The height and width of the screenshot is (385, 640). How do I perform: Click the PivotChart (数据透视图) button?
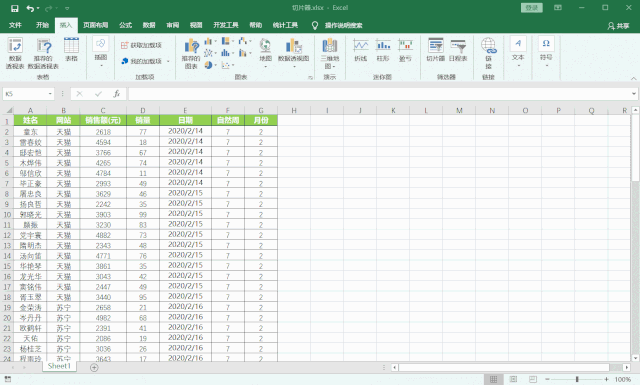coord(293,52)
